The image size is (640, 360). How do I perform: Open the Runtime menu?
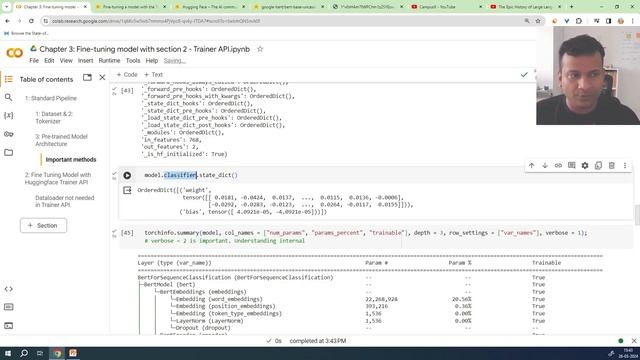109,60
